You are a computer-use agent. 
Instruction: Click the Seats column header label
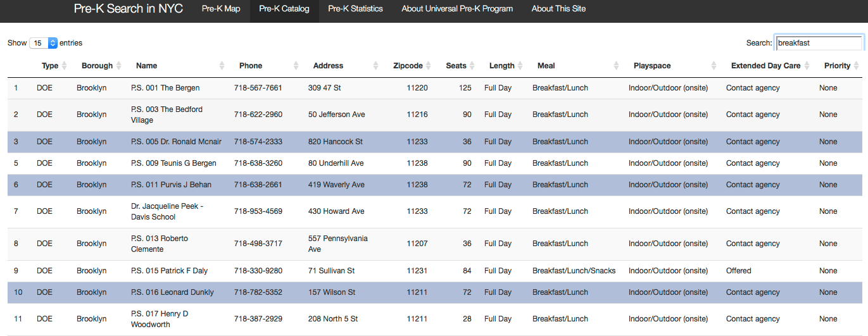pyautogui.click(x=456, y=66)
